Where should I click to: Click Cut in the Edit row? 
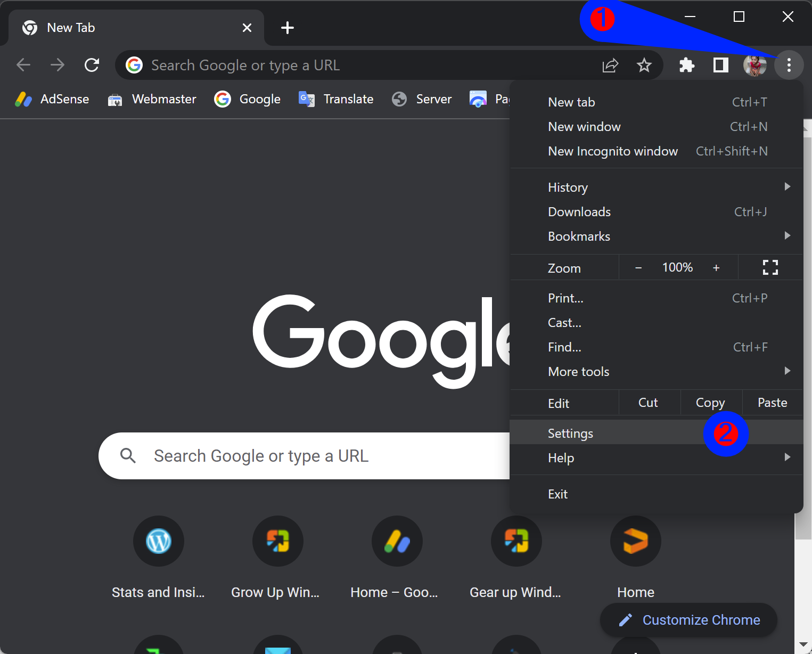649,403
